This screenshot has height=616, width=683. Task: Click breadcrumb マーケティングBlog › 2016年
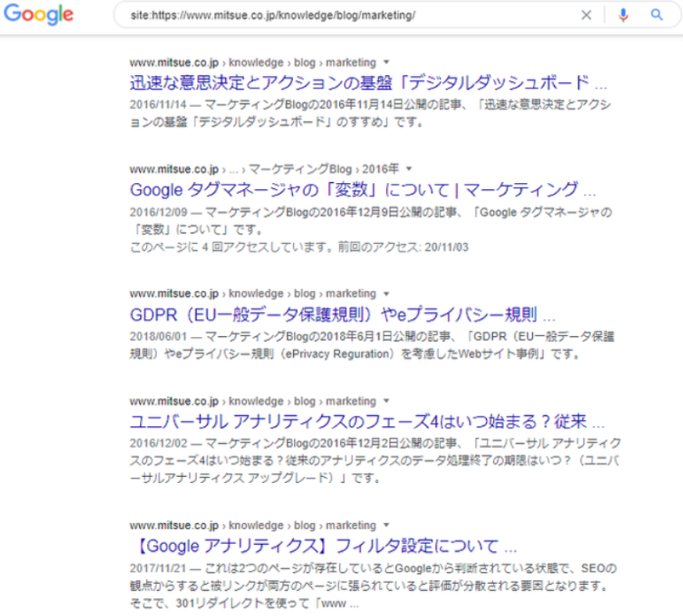click(x=324, y=169)
